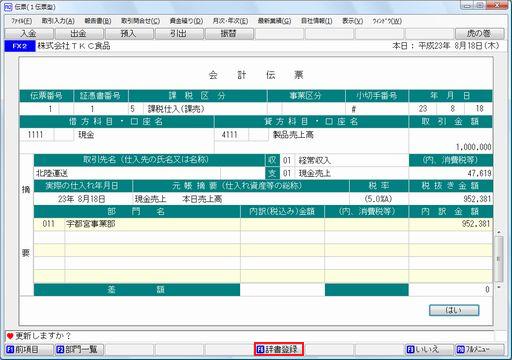Select the 課税仕入(課売) tax category field
Screen dimensions: 512x360
point(205,109)
